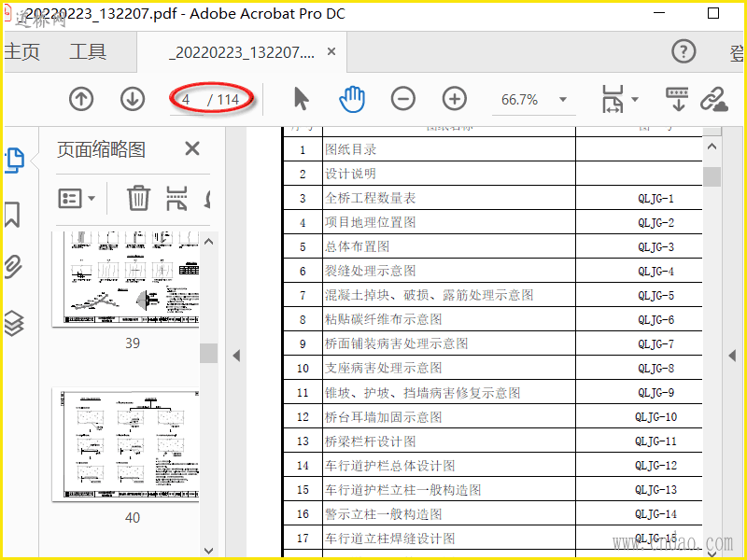Zoom in with the plus button

455,99
